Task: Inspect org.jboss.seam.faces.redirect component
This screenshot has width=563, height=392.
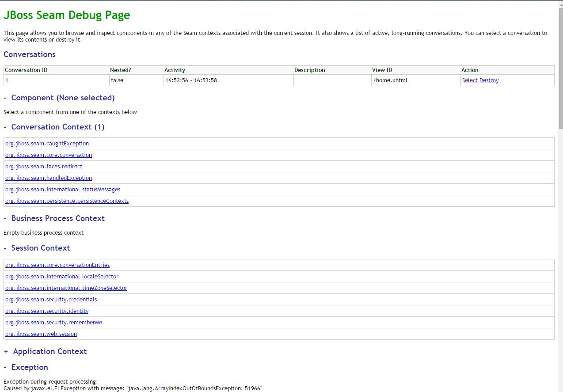Action: pyautogui.click(x=44, y=167)
